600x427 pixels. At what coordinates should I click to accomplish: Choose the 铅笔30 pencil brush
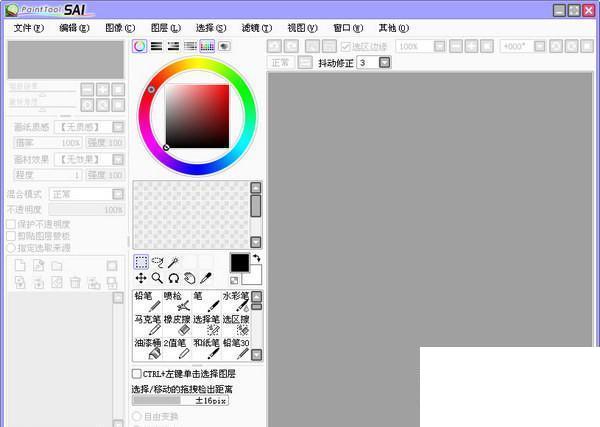(x=236, y=349)
